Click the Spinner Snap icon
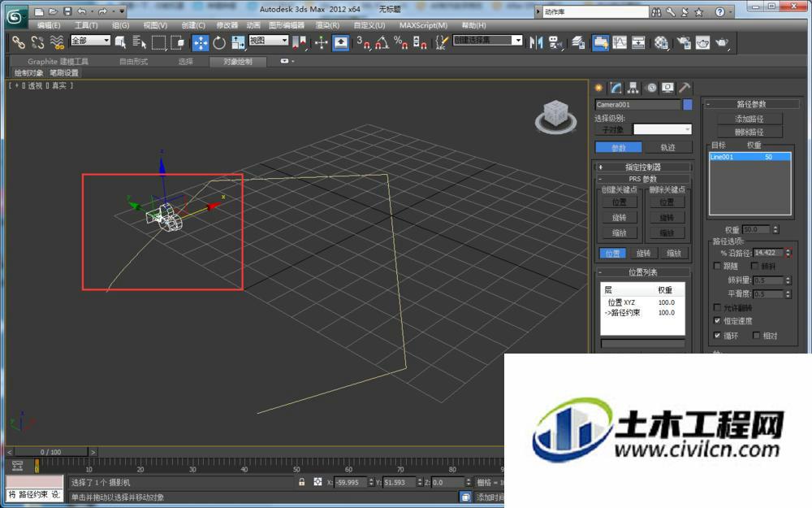This screenshot has height=508, width=812. tap(420, 42)
